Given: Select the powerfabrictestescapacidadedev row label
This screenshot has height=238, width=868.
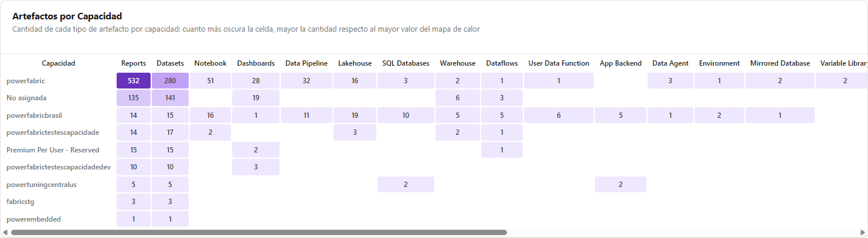Looking at the screenshot, I should point(59,167).
